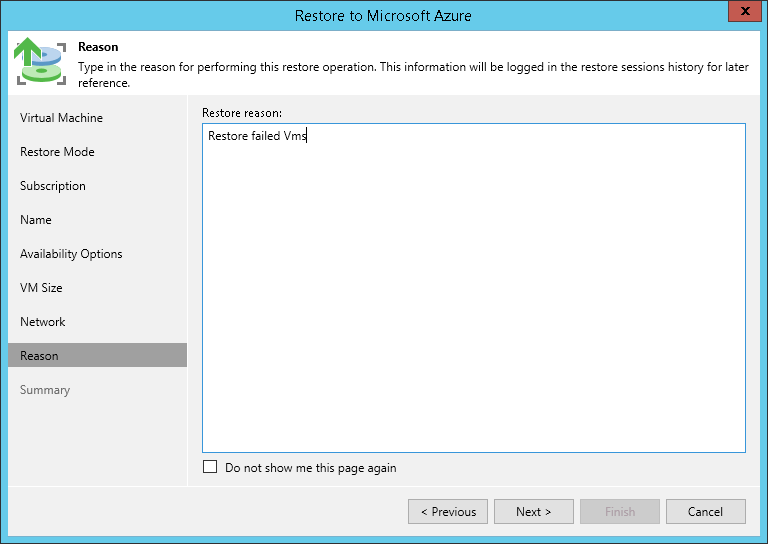This screenshot has width=768, height=544.
Task: Open the Restore Mode step
Action: click(x=57, y=152)
